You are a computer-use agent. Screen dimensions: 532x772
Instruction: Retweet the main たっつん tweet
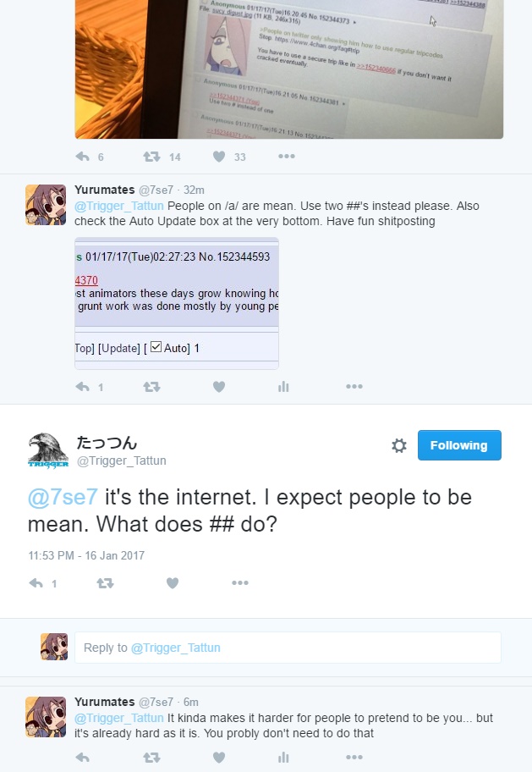pos(105,583)
